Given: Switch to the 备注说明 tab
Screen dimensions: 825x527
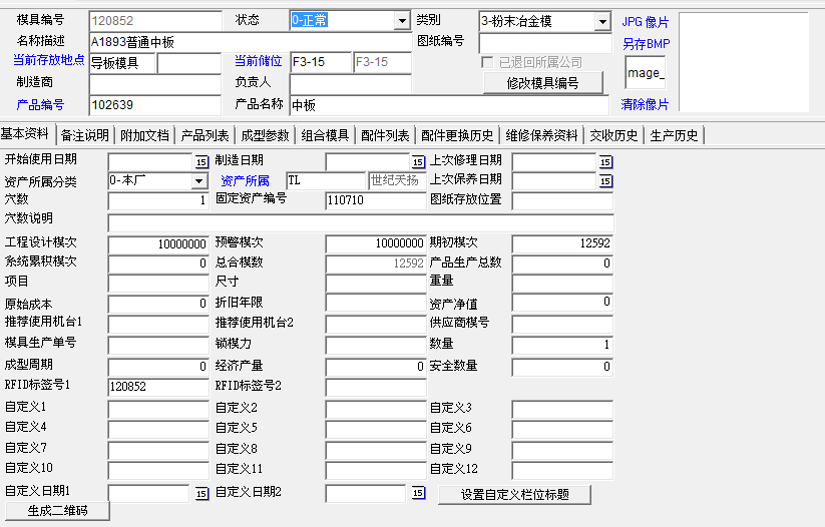Looking at the screenshot, I should pos(84,135).
